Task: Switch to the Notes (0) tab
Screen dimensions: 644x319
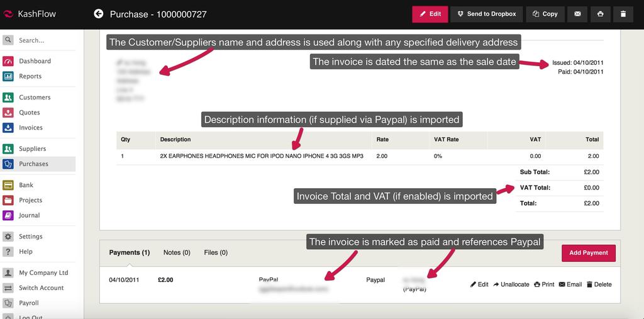Action: (x=177, y=253)
